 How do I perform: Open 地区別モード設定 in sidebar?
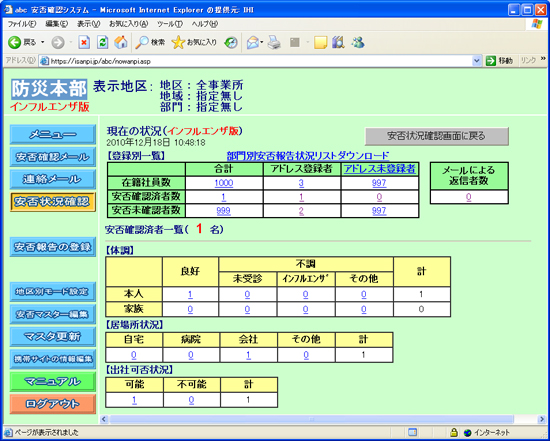pyautogui.click(x=53, y=292)
